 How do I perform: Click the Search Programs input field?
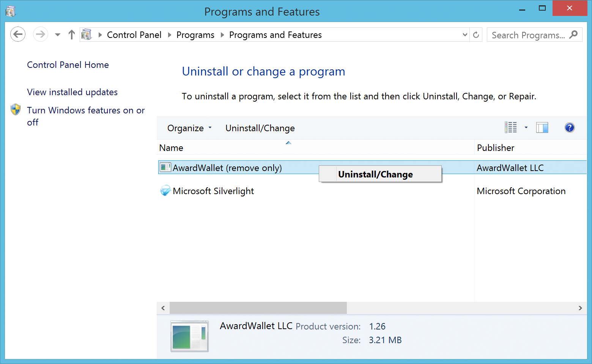coord(527,35)
